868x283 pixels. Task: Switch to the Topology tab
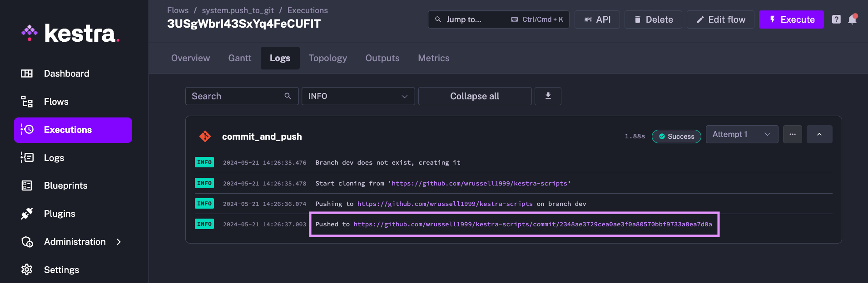[327, 58]
